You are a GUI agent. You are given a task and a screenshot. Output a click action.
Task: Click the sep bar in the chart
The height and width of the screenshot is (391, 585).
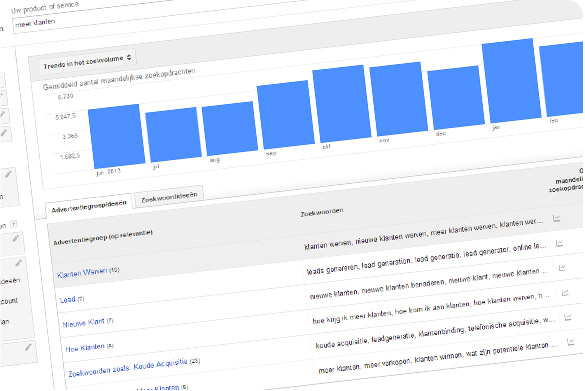(x=285, y=115)
